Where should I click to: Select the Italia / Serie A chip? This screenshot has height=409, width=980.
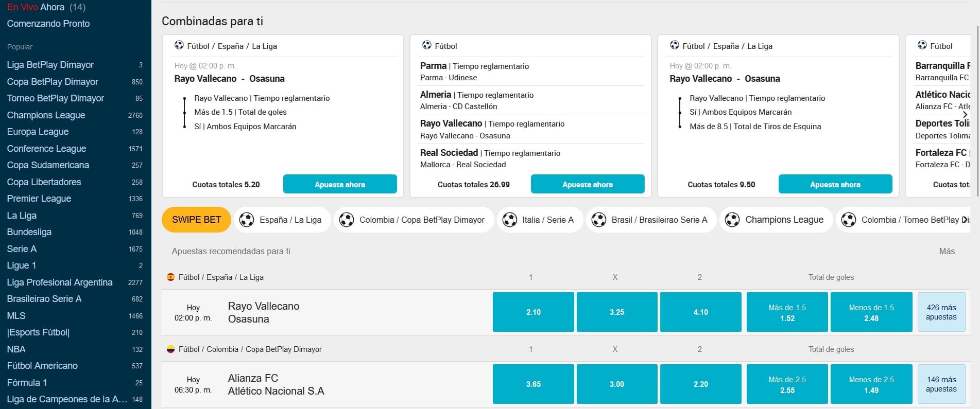coord(540,220)
